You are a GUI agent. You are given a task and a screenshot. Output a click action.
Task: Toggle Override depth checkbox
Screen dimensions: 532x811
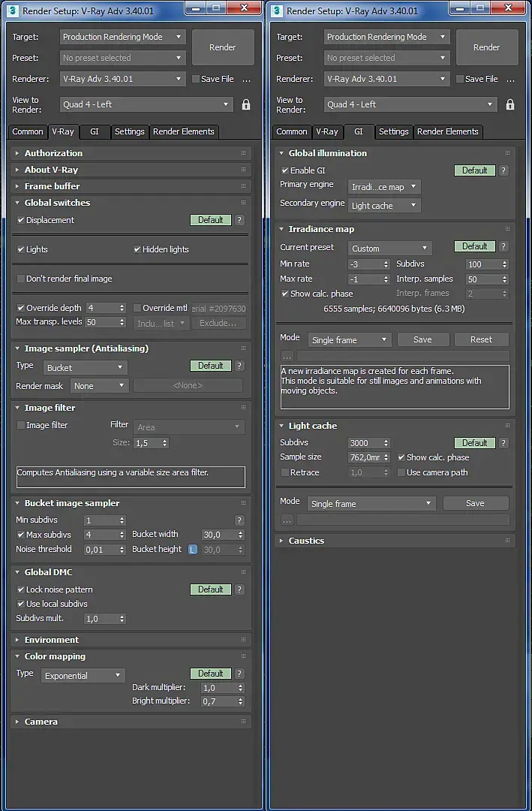[x=21, y=308]
